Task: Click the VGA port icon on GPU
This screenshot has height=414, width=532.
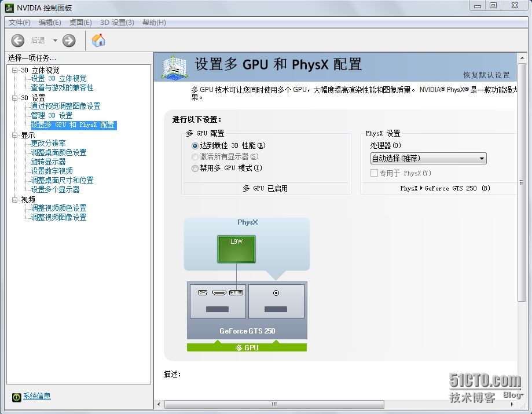Action: pyautogui.click(x=203, y=292)
